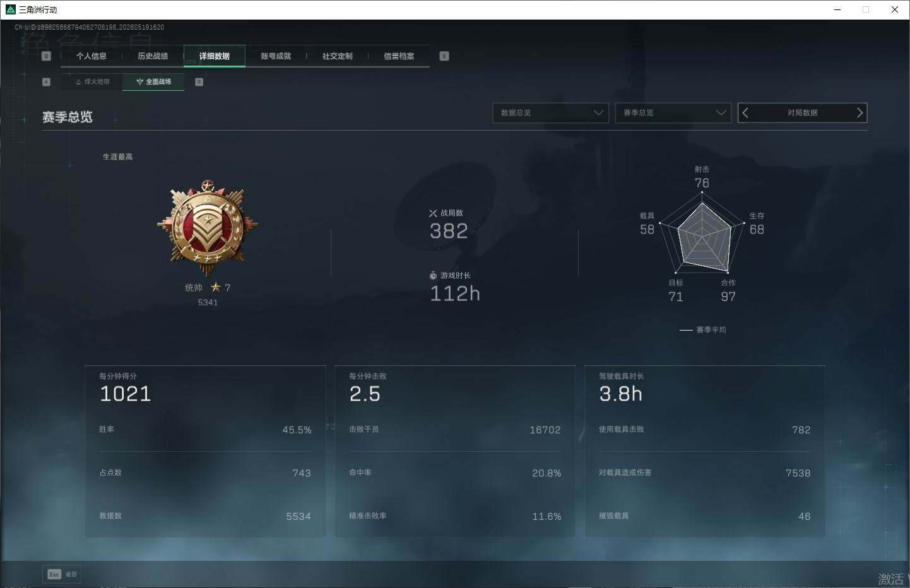Image resolution: width=910 pixels, height=588 pixels.
Task: Click the Esc 返回 back button
Action: 62,574
